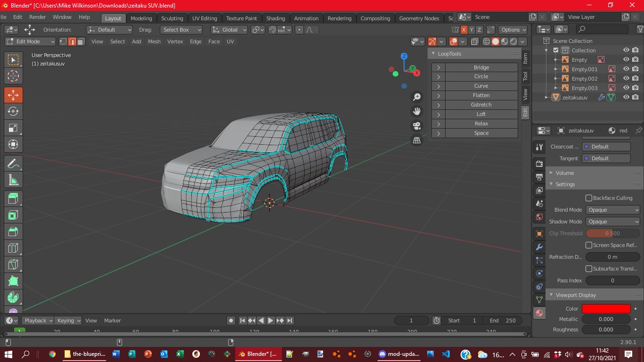The width and height of the screenshot is (644, 362).
Task: Select the Rotate tool
Action: pos(13,111)
